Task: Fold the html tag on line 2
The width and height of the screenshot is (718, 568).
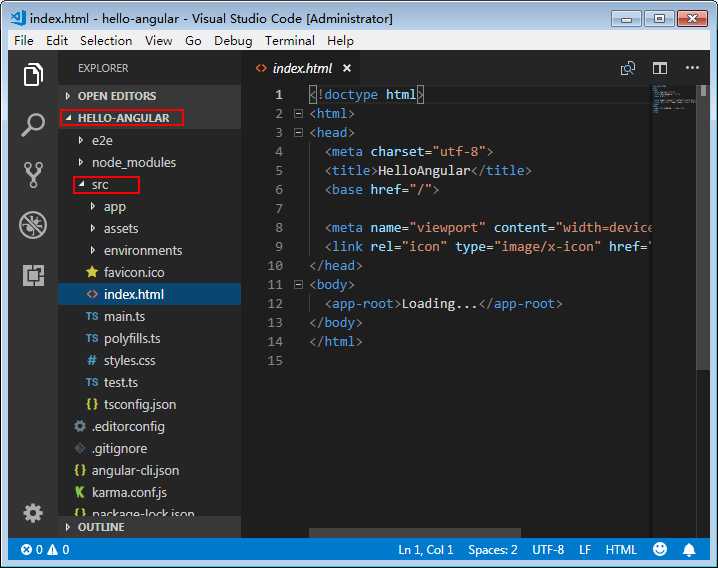Action: pos(298,113)
